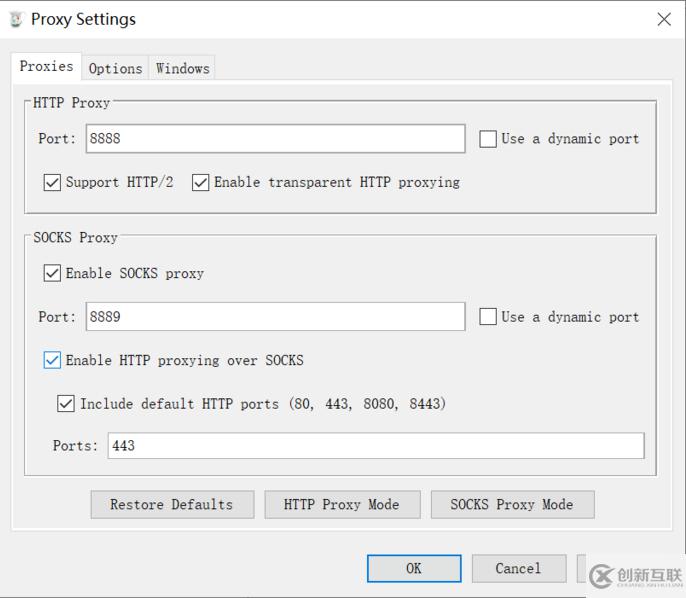Click SOCKS Proxy Mode button
The height and width of the screenshot is (598, 686).
pyautogui.click(x=512, y=504)
